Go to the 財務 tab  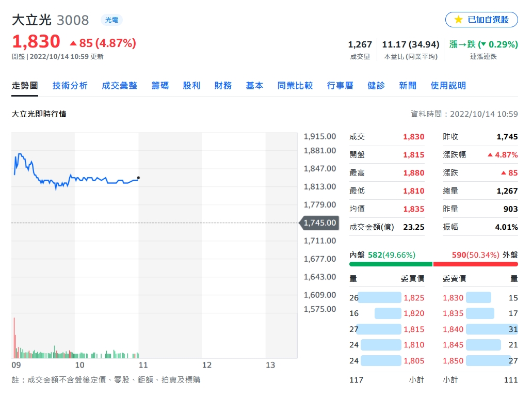point(223,86)
